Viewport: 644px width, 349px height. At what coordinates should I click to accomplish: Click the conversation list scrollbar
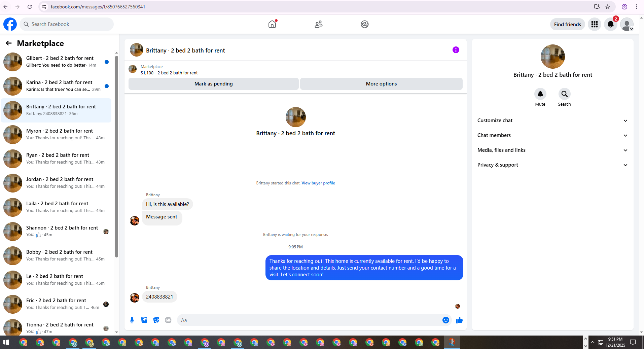tap(116, 156)
